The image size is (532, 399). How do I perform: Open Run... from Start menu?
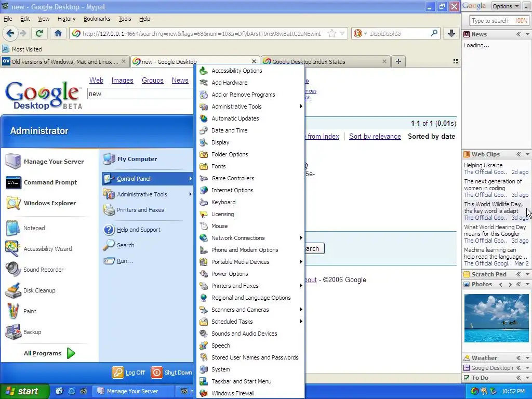(118, 261)
